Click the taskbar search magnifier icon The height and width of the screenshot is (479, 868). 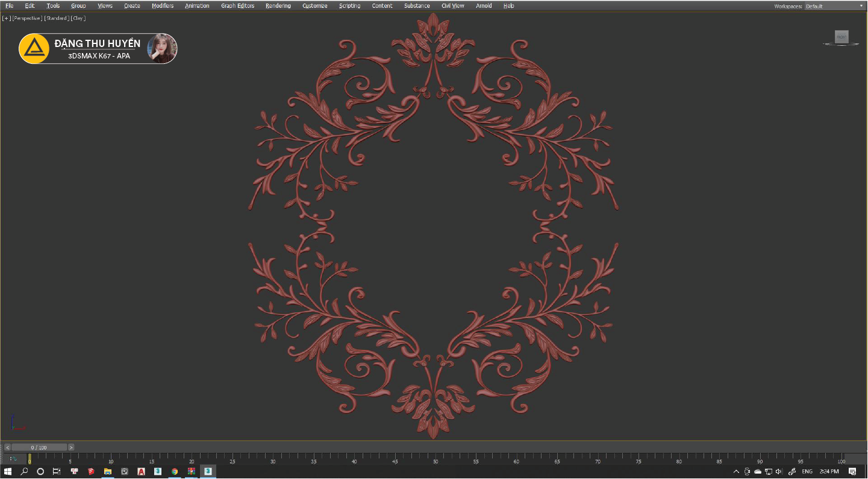(x=25, y=471)
